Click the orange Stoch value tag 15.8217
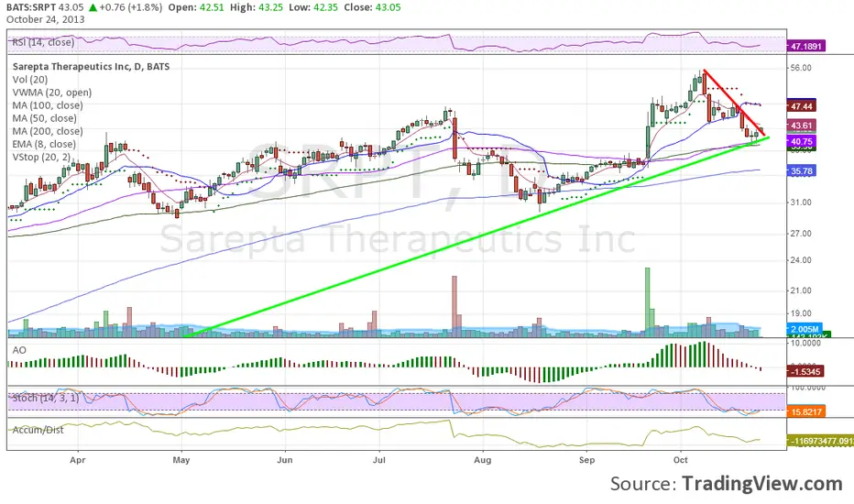The image size is (854, 504). click(x=806, y=411)
